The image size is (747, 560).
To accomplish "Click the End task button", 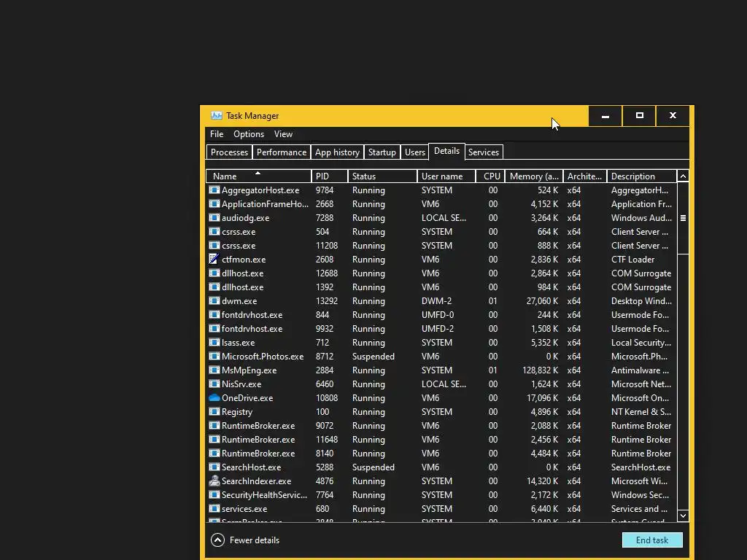I will point(652,540).
